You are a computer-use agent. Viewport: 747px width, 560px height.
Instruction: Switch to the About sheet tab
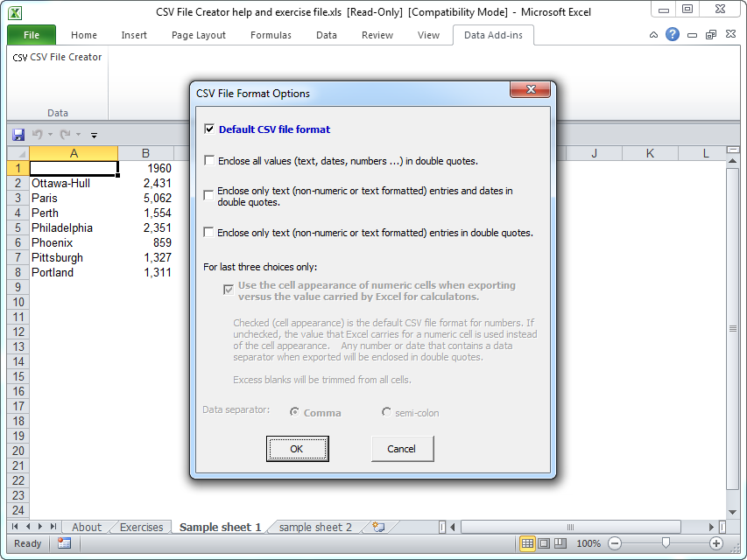click(x=86, y=527)
